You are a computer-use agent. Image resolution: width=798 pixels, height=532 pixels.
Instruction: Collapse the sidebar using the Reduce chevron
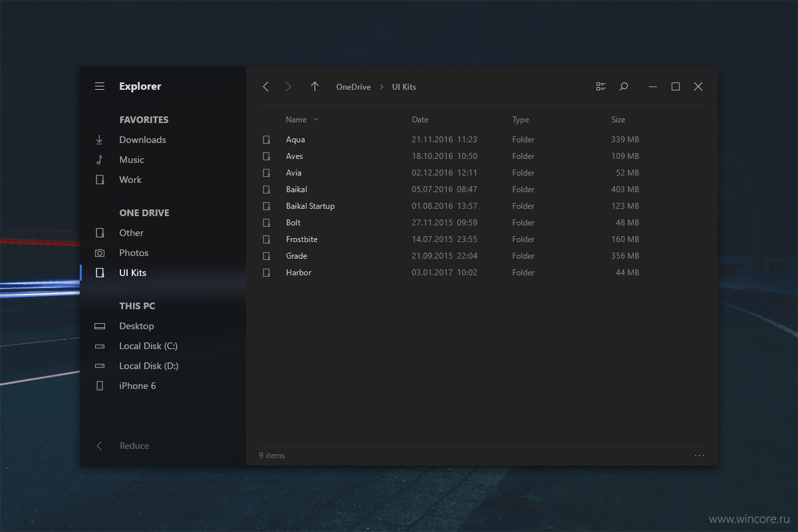[x=100, y=446]
